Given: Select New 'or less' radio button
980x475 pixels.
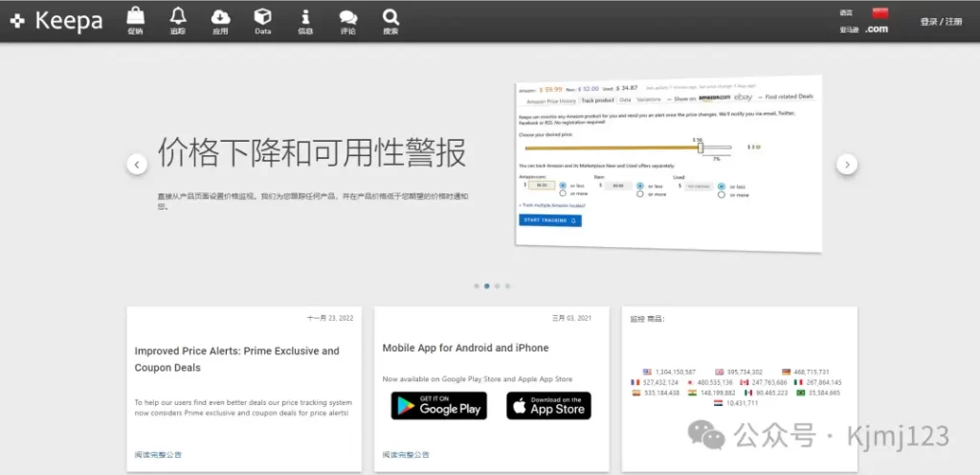Looking at the screenshot, I should point(640,186).
